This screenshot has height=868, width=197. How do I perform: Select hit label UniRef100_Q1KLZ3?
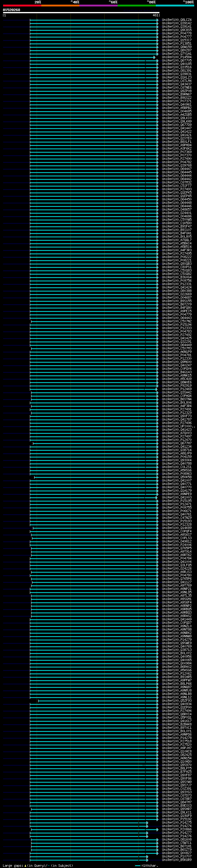tap(176, 78)
